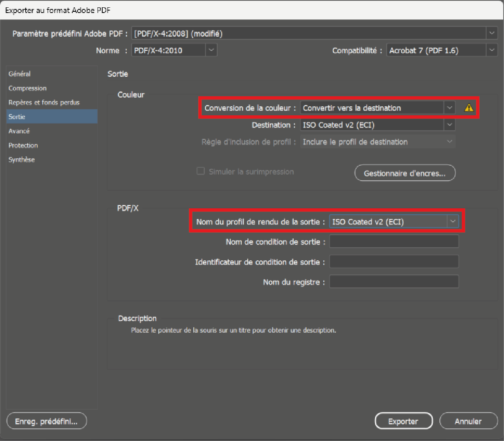
Task: Click the Nom de condition de sortie field
Action: pos(394,242)
